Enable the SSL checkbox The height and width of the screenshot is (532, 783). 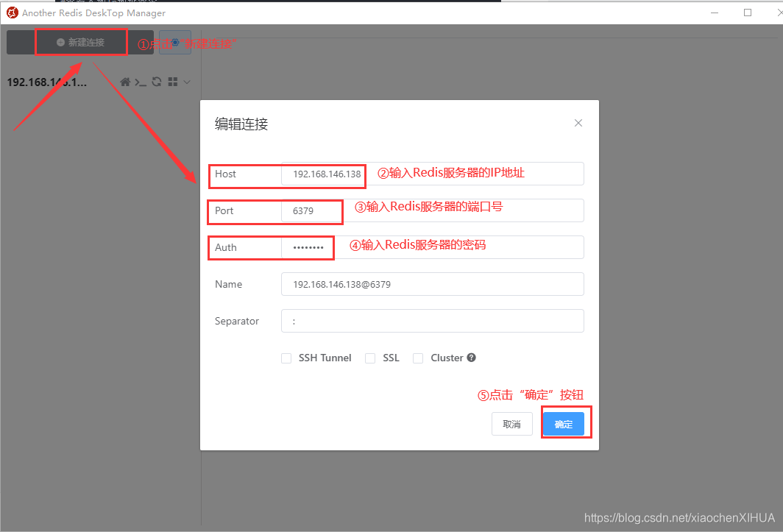(x=370, y=358)
